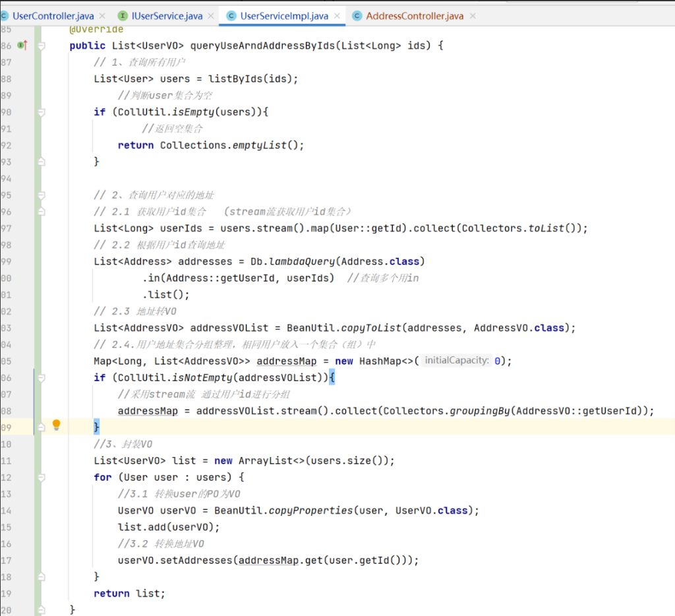Image resolution: width=675 pixels, height=616 pixels.
Task: Collapse the CollUtil.isNotEmpty if-block fold marker
Action: tap(41, 377)
